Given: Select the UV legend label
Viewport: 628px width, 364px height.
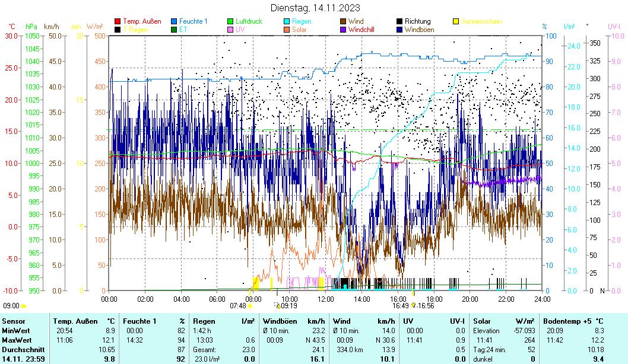Looking at the screenshot, I should click(x=240, y=29).
